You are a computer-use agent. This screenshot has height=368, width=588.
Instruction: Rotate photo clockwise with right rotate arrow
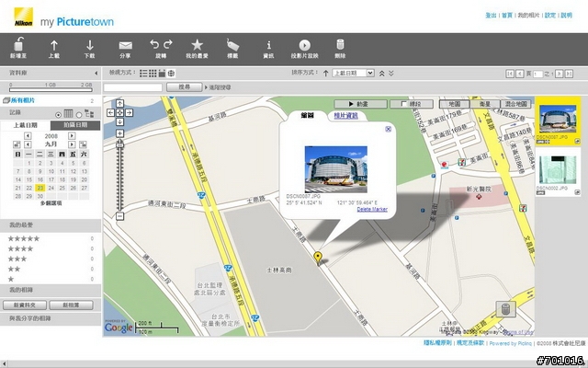[x=167, y=44]
